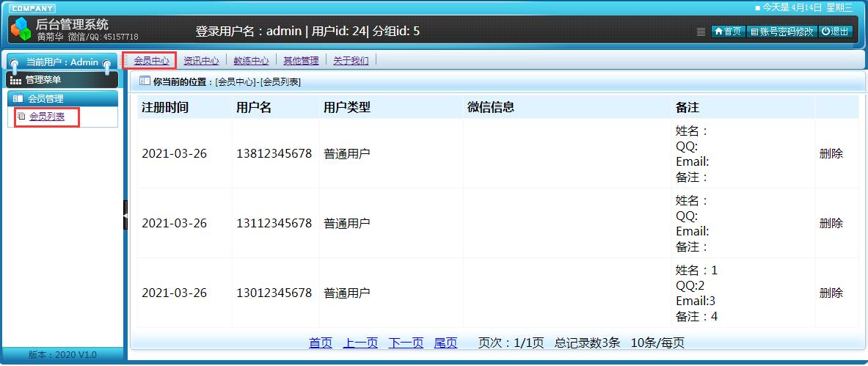Image resolution: width=868 pixels, height=366 pixels.
Task: Click the 页次：1/1页 pagination text
Action: coord(511,343)
